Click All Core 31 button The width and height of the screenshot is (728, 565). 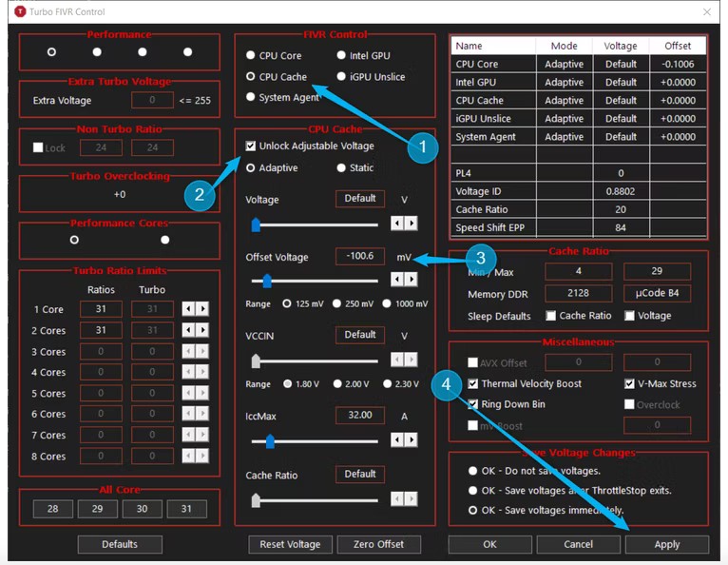(186, 509)
